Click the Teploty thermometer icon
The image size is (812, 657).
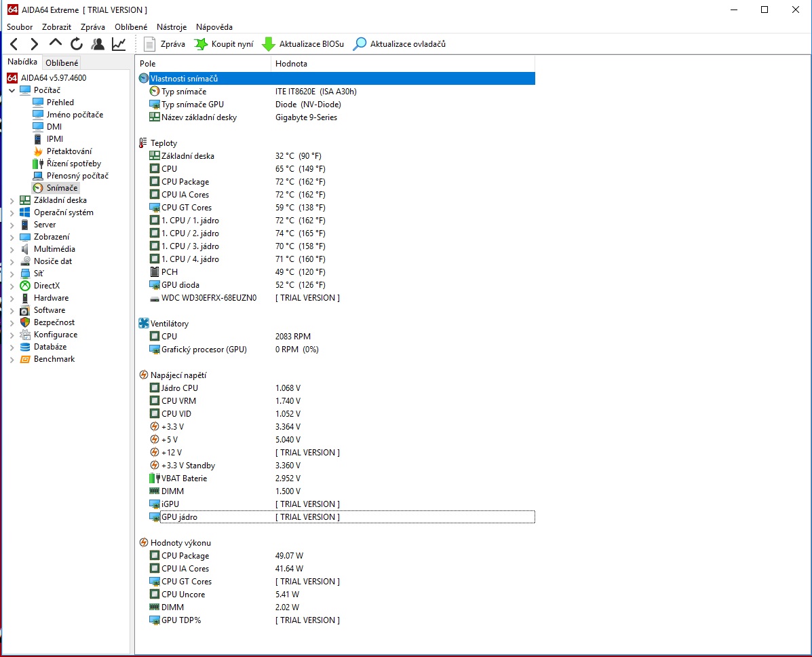point(143,143)
